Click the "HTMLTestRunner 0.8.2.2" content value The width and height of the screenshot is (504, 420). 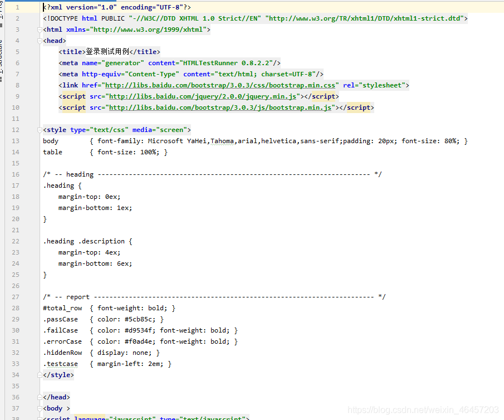click(226, 63)
